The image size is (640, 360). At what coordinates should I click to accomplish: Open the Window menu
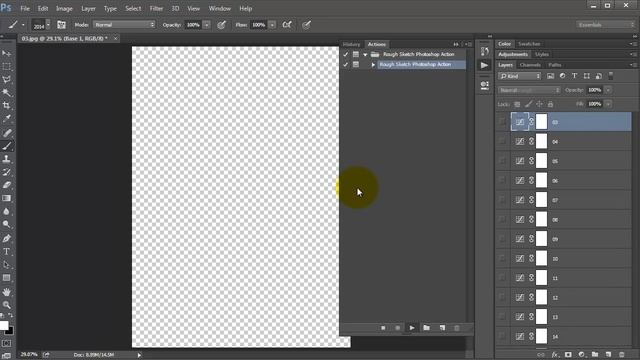[220, 8]
